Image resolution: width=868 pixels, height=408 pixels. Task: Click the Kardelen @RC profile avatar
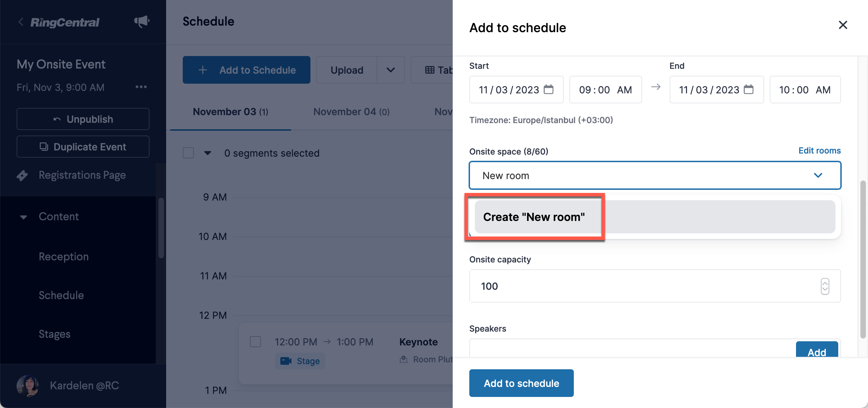[x=27, y=386]
